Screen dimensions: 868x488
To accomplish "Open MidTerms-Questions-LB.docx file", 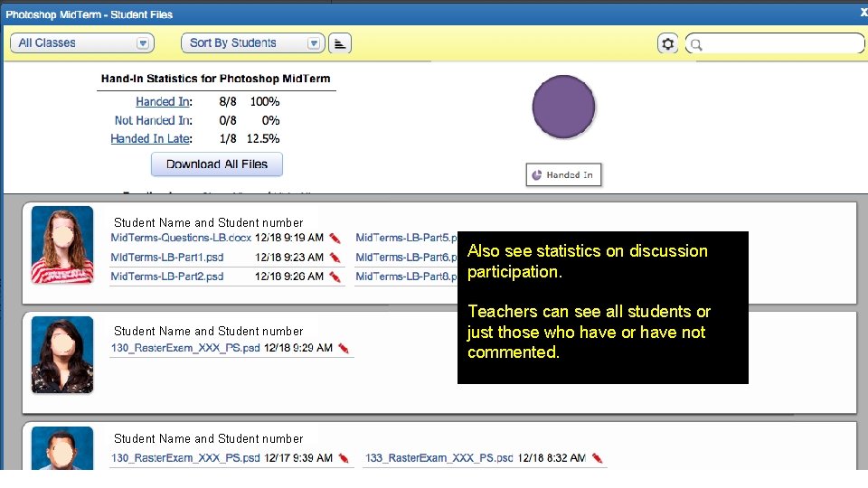I will click(x=181, y=238).
